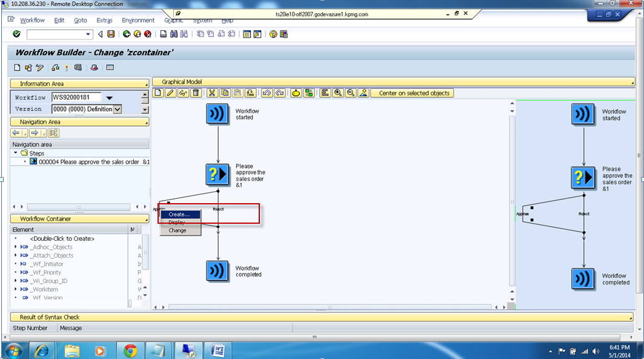Open the Pencil edit tool above the workflow diagram
The width and height of the screenshot is (644, 359).
coord(171,92)
